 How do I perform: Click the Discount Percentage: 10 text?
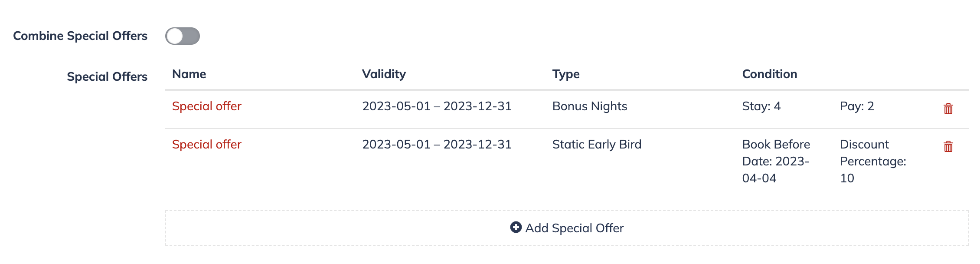point(873,161)
